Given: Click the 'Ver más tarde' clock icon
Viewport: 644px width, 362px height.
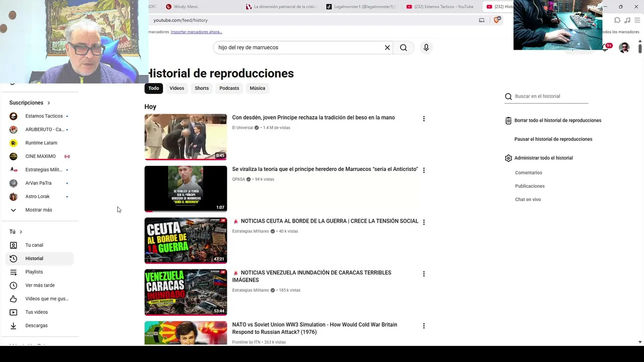Looking at the screenshot, I should click(14, 286).
